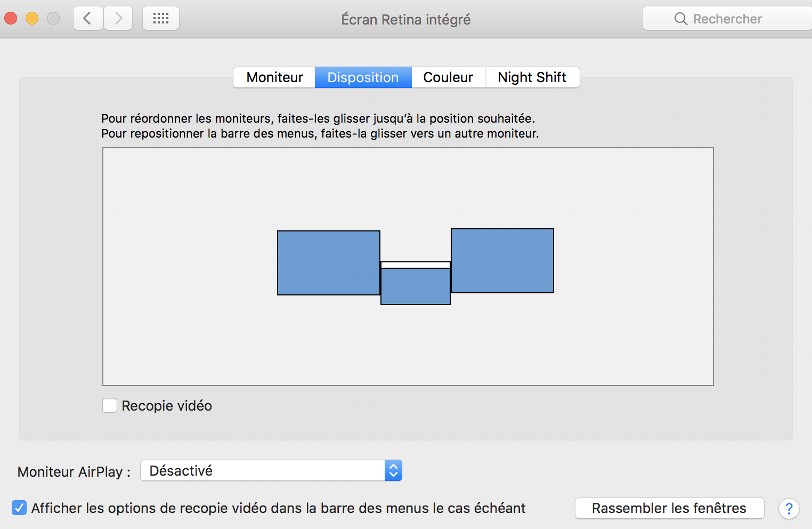812x529 pixels.
Task: Click the gray disabled zoom window button
Action: click(53, 19)
